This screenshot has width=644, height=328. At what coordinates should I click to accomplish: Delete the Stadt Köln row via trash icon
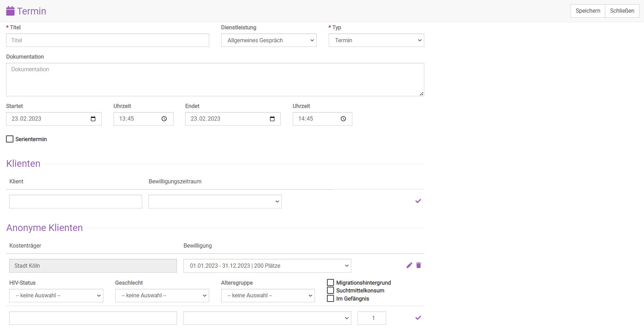tap(419, 265)
